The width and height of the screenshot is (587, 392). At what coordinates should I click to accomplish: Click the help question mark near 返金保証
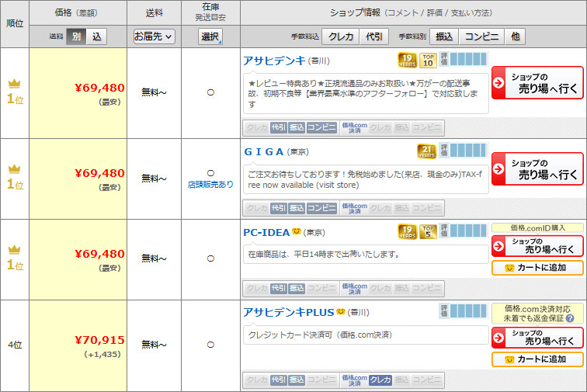(x=570, y=318)
